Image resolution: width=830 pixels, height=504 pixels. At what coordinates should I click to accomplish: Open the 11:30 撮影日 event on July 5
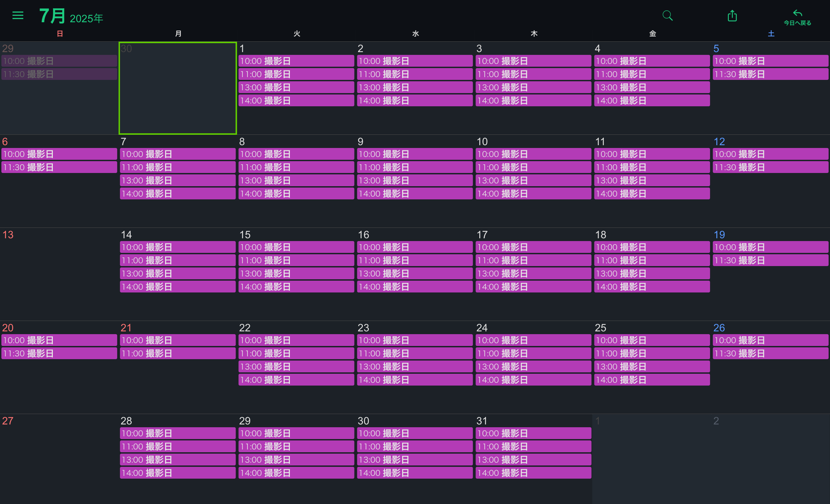[x=770, y=74]
